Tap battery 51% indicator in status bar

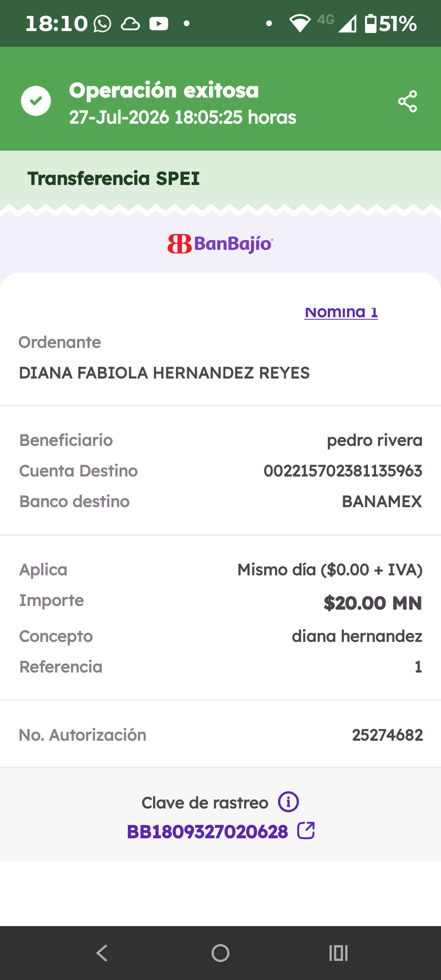click(391, 24)
